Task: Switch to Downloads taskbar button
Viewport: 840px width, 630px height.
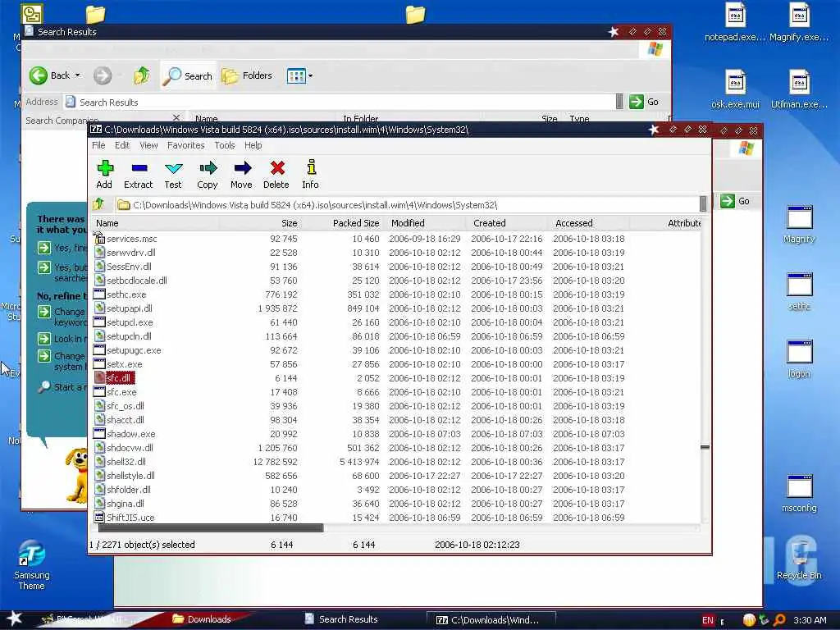Action: (202, 619)
